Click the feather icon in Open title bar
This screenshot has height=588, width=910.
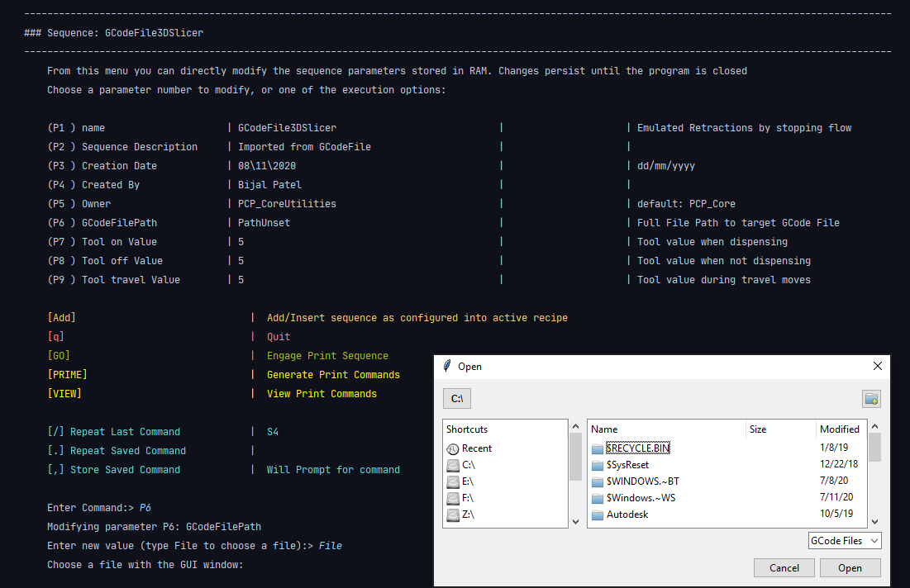[447, 366]
